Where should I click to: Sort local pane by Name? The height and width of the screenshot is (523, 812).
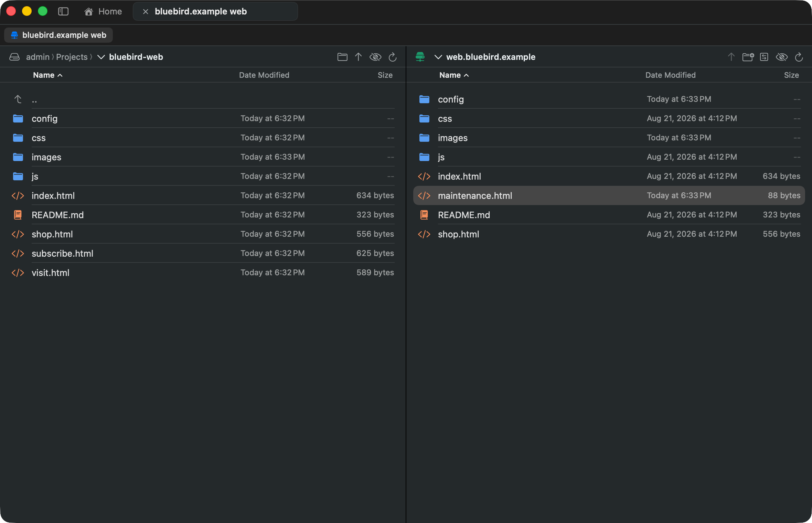(47, 75)
